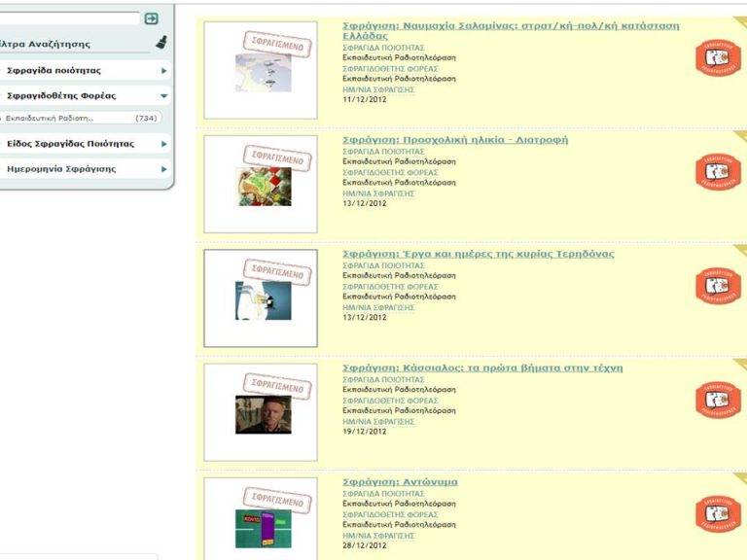Expand the Σφραγίδα ποιότητας filter
Viewport: 747px width, 560px height.
pyautogui.click(x=163, y=71)
